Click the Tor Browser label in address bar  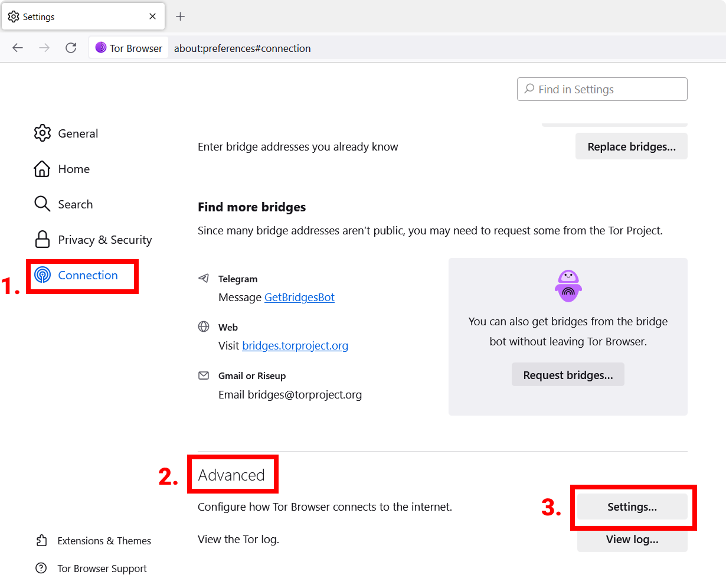point(136,48)
